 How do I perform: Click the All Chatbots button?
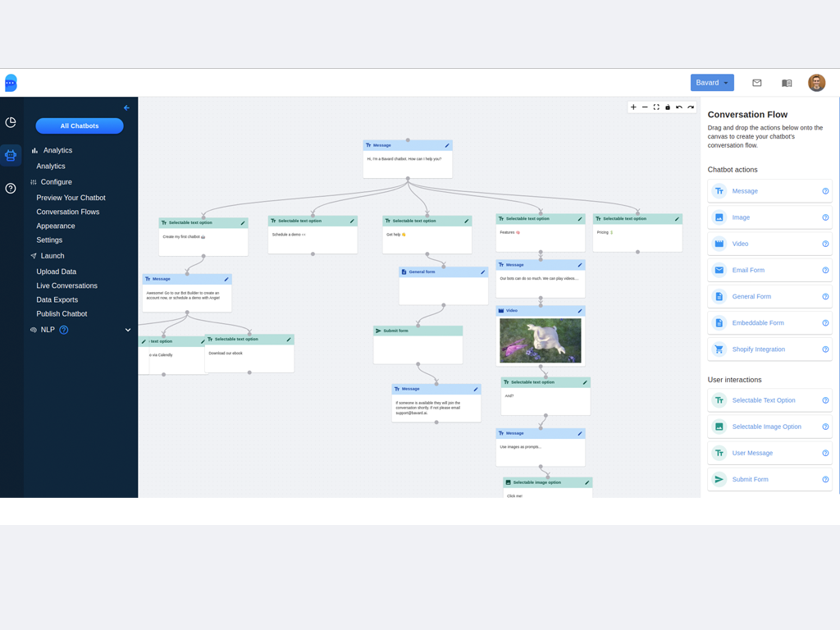pyautogui.click(x=80, y=126)
